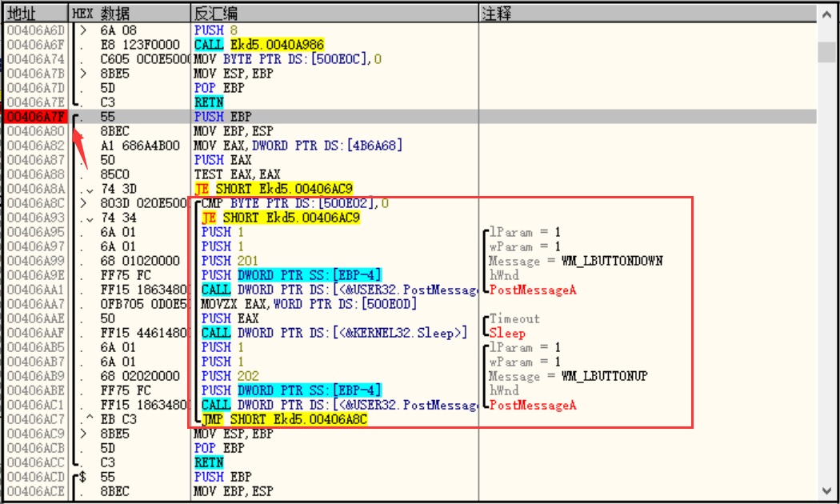Select MOV EBP,ESP at address 00406A80

[x=234, y=131]
